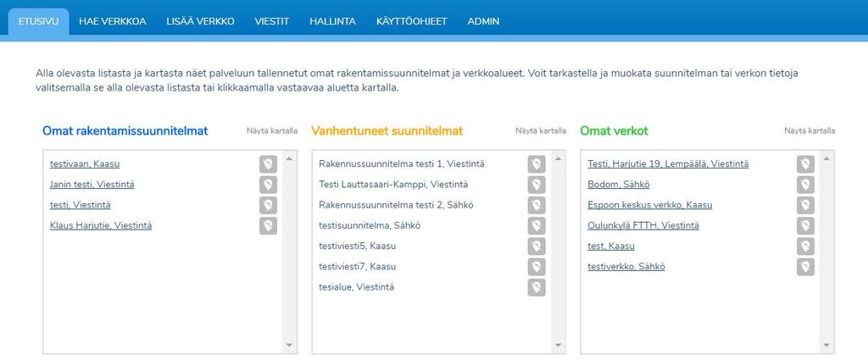Select testiviesti5, Kaasu row
The width and height of the screenshot is (868, 360).
[357, 246]
